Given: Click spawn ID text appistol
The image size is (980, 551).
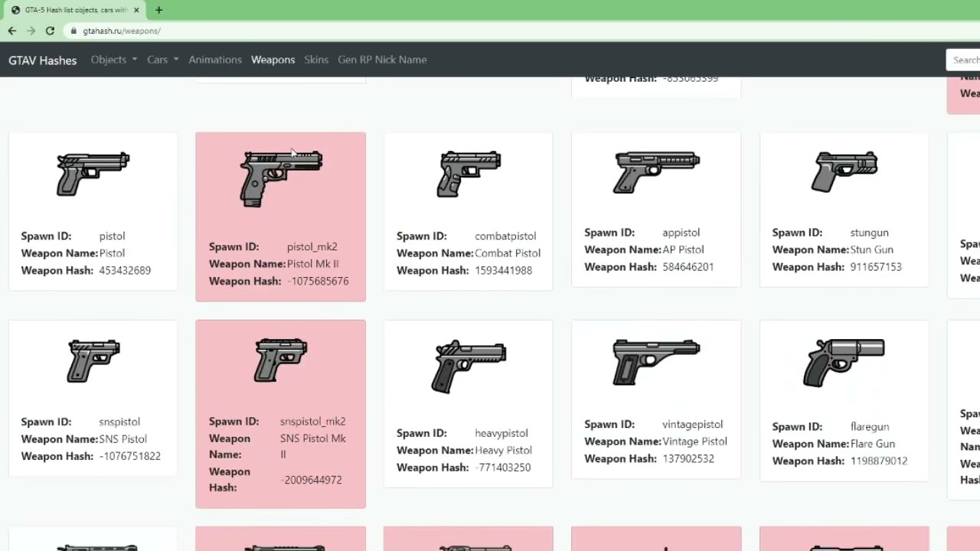Looking at the screenshot, I should 681,233.
